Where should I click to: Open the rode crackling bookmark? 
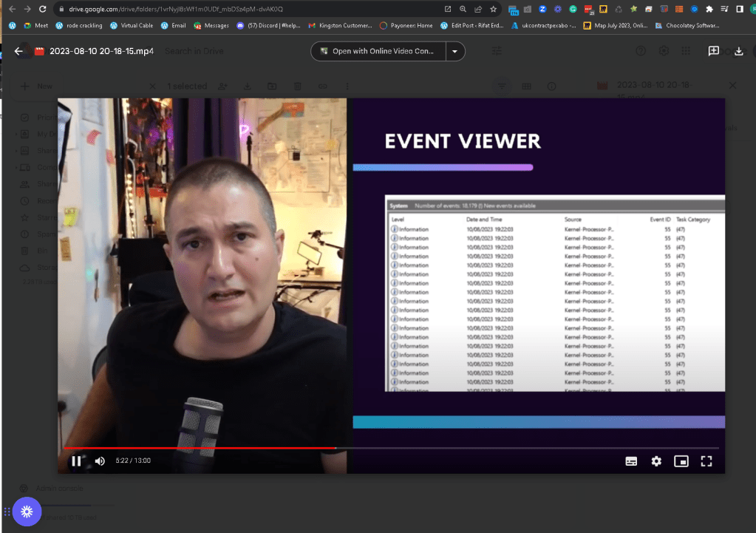coord(79,26)
